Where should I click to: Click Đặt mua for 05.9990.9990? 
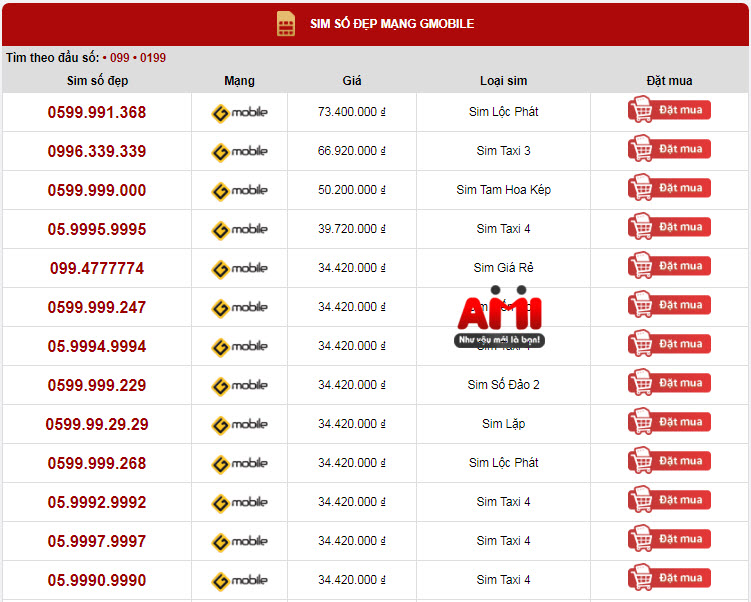click(669, 578)
